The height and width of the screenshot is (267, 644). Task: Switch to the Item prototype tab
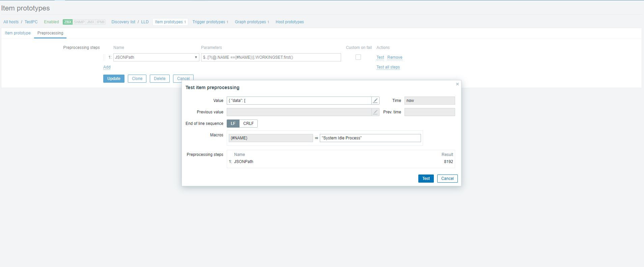pyautogui.click(x=18, y=33)
